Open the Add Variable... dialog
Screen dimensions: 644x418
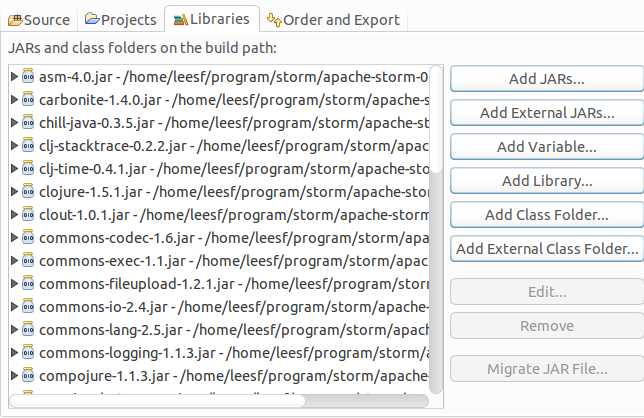coord(547,147)
